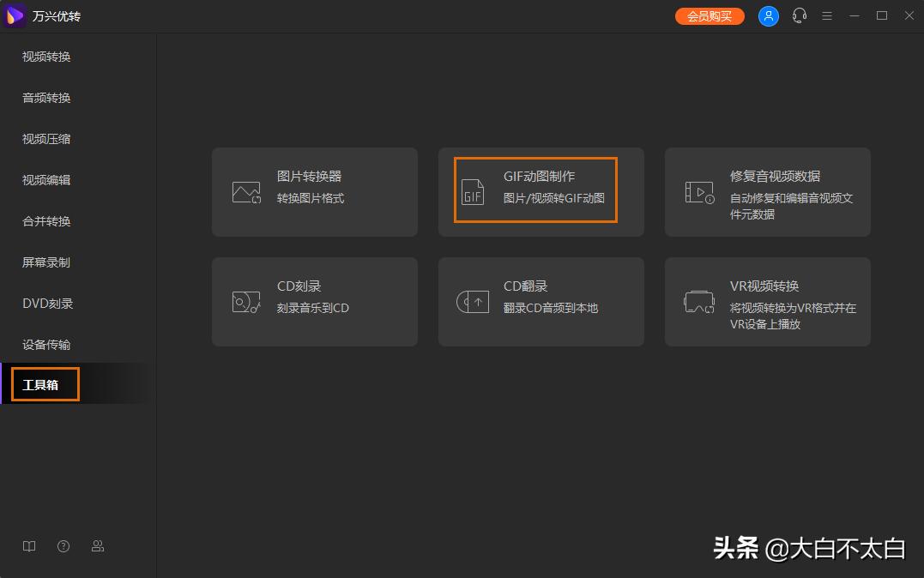The width and height of the screenshot is (924, 578).
Task: Open help with the question mark icon
Action: tap(63, 546)
